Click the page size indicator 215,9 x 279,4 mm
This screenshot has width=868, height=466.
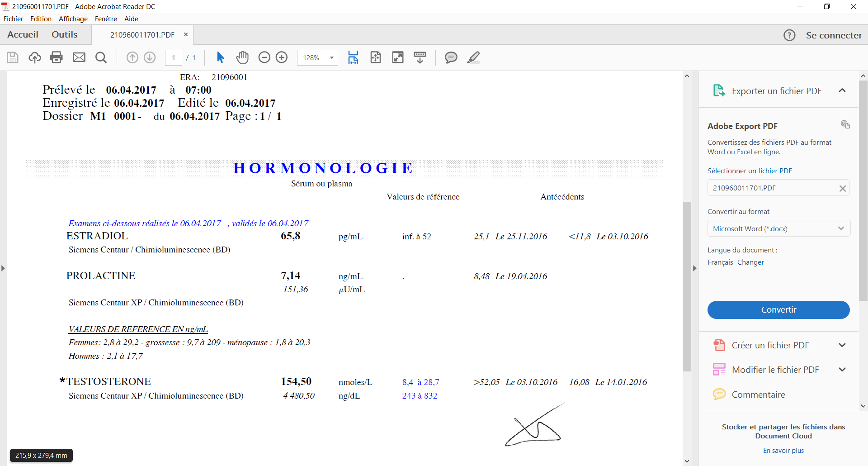[x=41, y=456]
